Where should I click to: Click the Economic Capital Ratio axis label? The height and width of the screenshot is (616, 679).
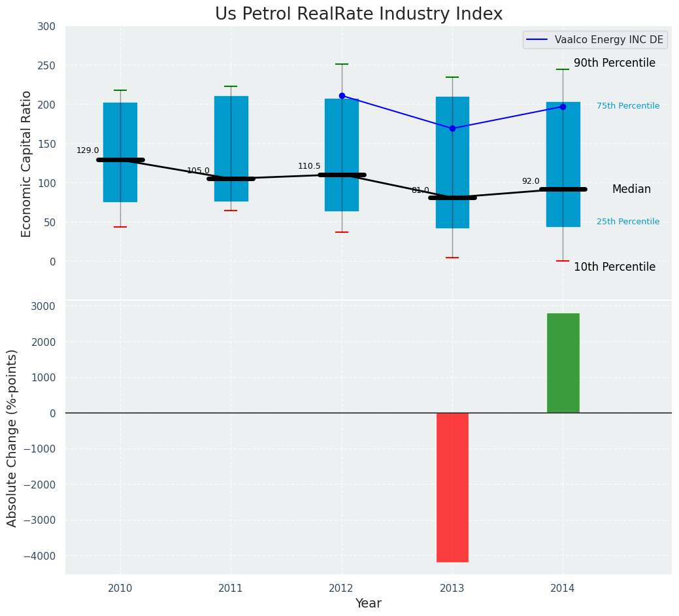(27, 163)
